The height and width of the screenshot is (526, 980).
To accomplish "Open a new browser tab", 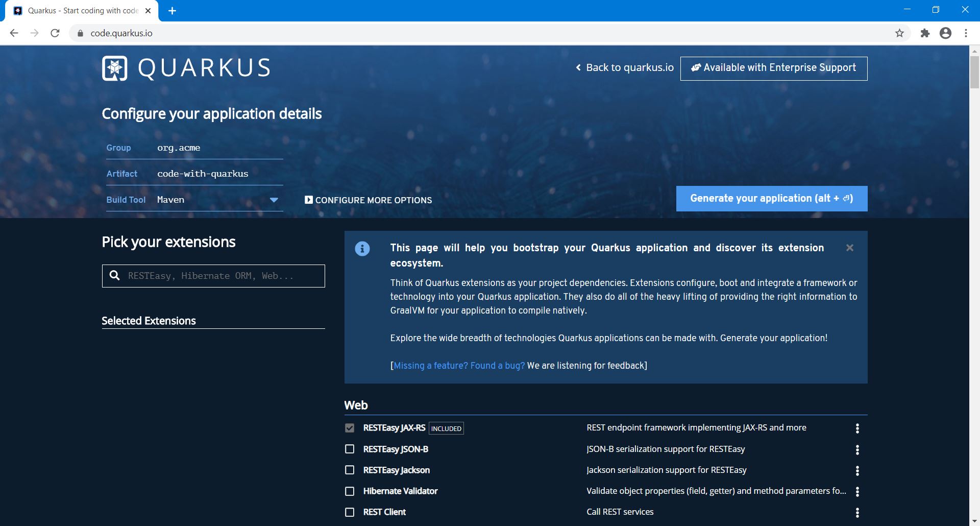I will 173,11.
